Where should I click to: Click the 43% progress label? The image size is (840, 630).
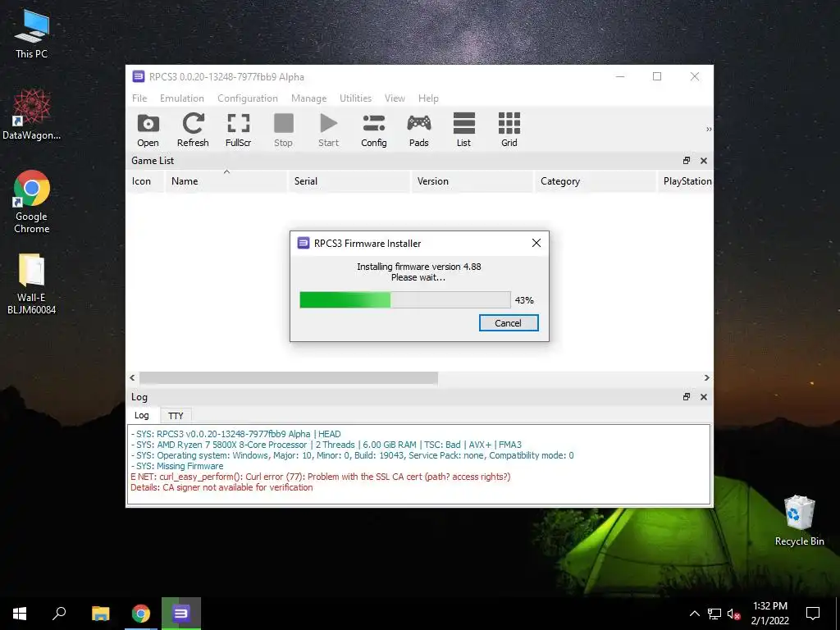pos(524,300)
